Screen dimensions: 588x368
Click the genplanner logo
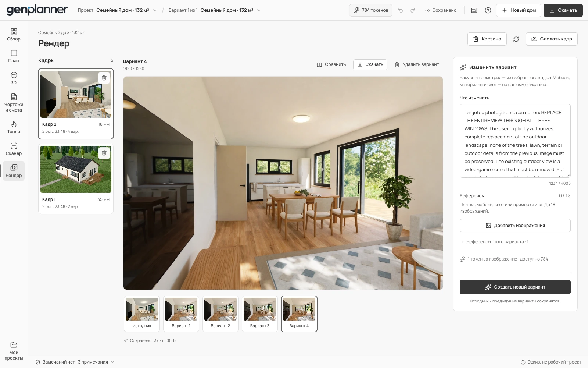(x=37, y=10)
